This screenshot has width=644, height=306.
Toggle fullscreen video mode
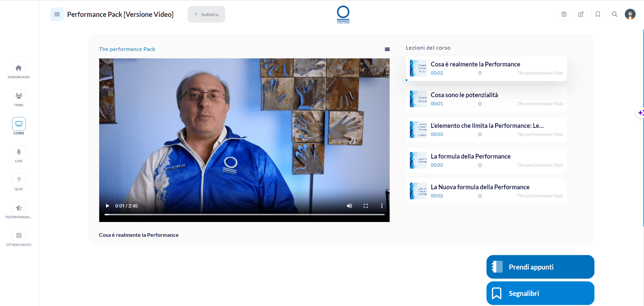[x=365, y=206]
